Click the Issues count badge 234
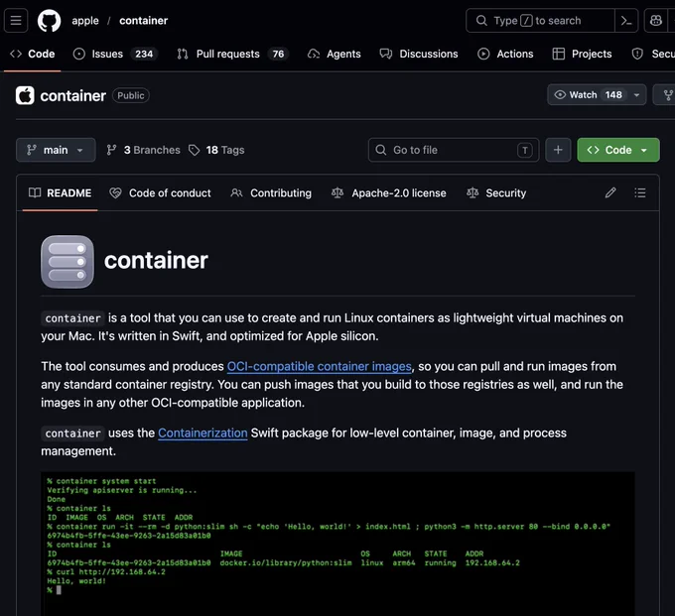 (144, 54)
